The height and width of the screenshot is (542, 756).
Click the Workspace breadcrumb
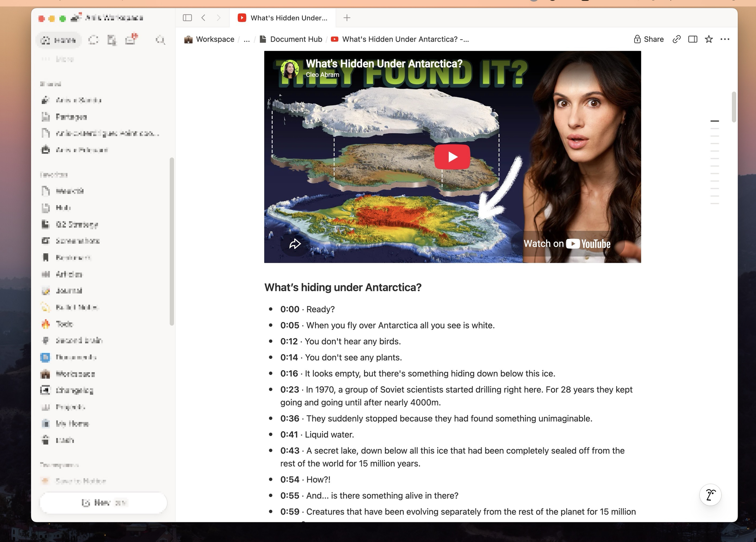click(209, 39)
